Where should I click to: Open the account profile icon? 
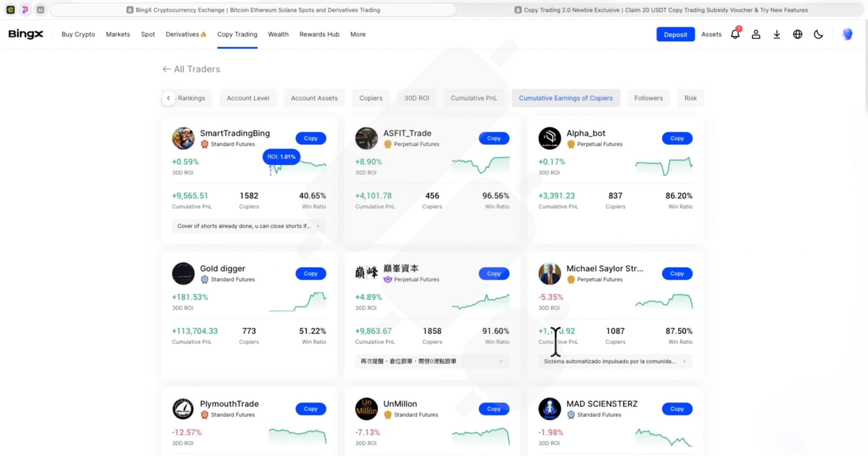pyautogui.click(x=756, y=34)
